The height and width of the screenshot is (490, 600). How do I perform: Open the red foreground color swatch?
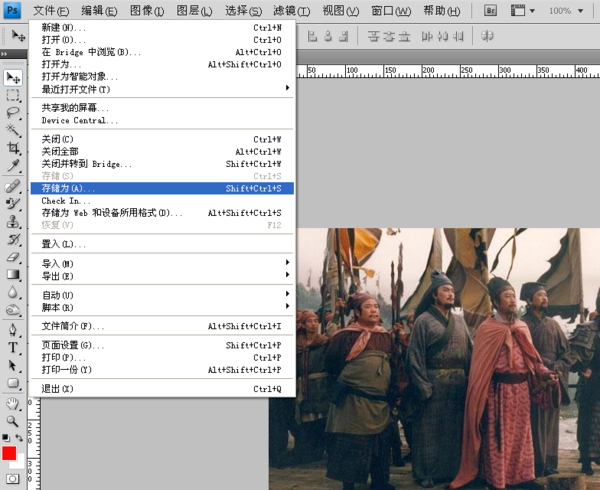(x=8, y=453)
